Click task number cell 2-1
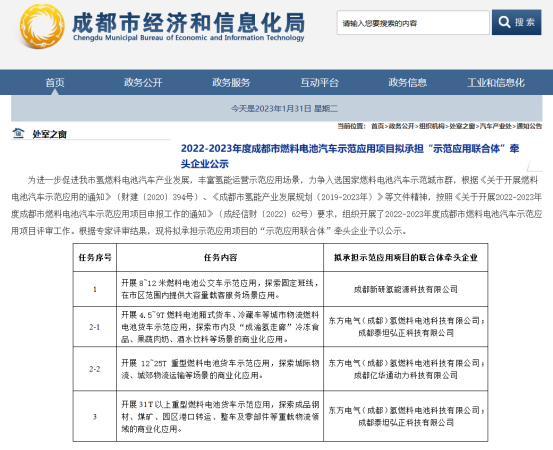Image resolution: width=553 pixels, height=450 pixels. pos(95,327)
